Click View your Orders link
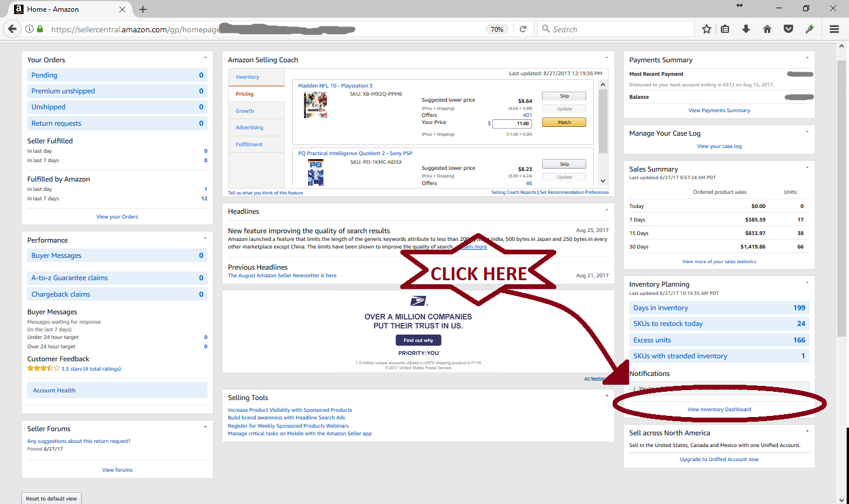Image resolution: width=849 pixels, height=504 pixels. (117, 217)
